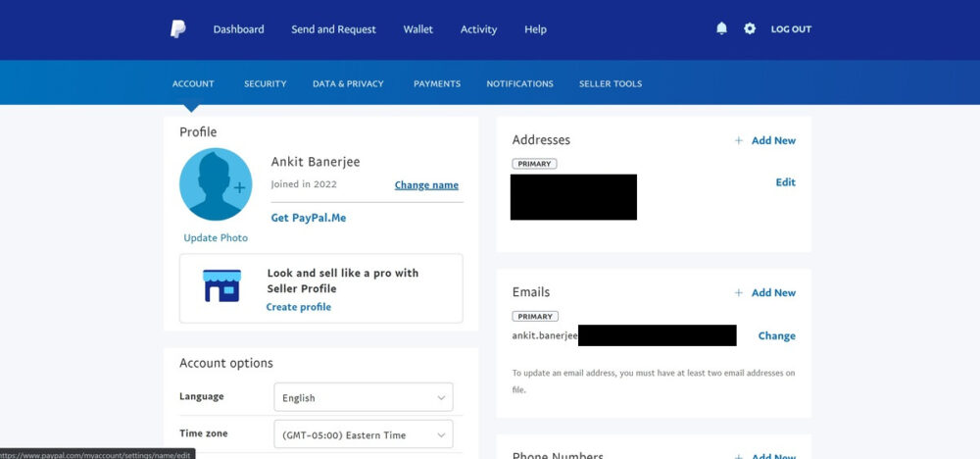This screenshot has width=980, height=459.
Task: Switch to the Security tab
Action: [265, 84]
